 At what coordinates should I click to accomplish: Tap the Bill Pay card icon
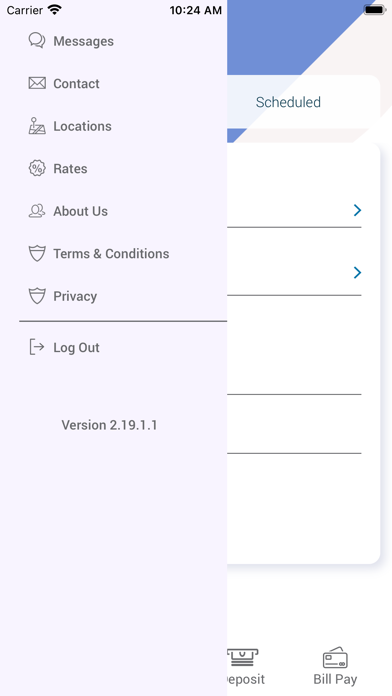[335, 658]
